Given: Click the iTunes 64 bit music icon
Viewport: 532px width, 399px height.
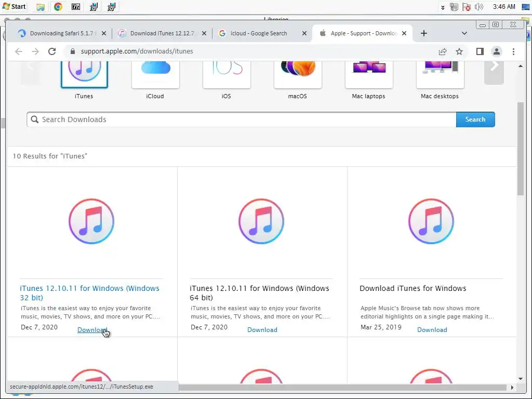Looking at the screenshot, I should [261, 221].
